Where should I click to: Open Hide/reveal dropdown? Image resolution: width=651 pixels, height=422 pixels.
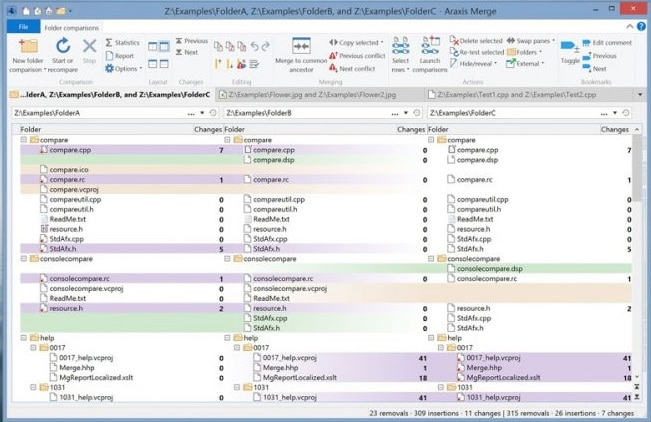pyautogui.click(x=474, y=64)
